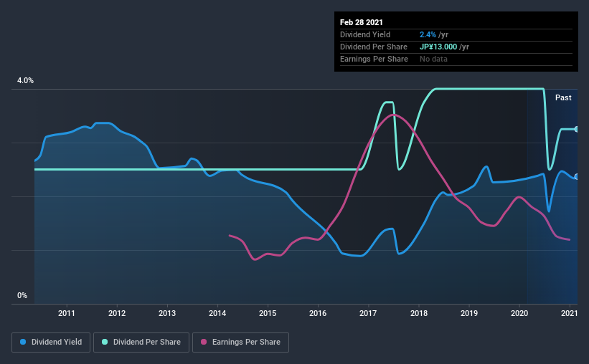Toggle the Dividend Yield legend button
This screenshot has height=364, width=589.
tap(51, 343)
